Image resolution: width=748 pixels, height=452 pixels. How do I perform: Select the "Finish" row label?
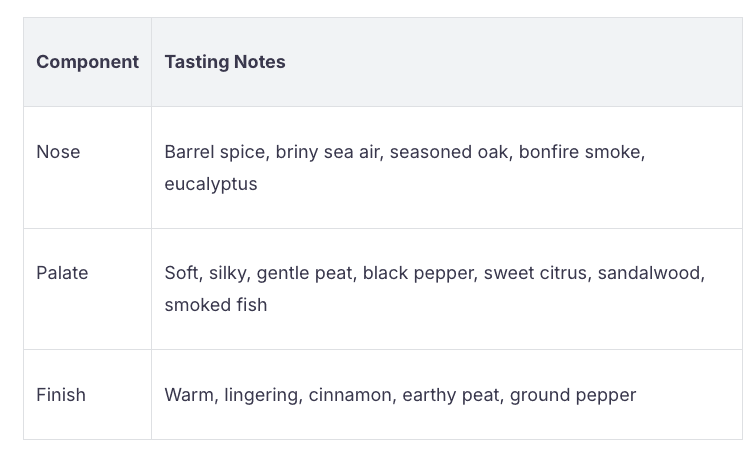click(61, 395)
